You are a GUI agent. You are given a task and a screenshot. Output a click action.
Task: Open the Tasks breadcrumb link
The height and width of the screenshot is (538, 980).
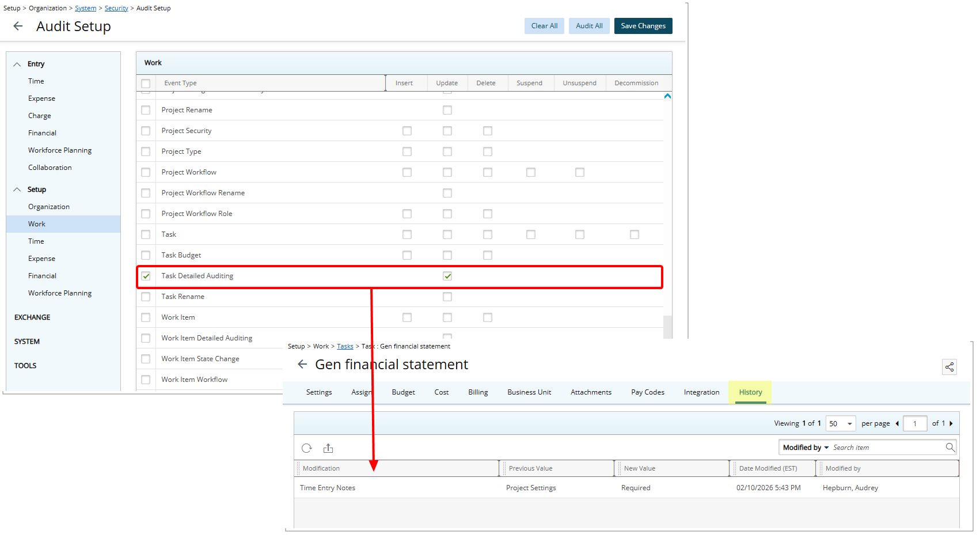click(x=345, y=346)
